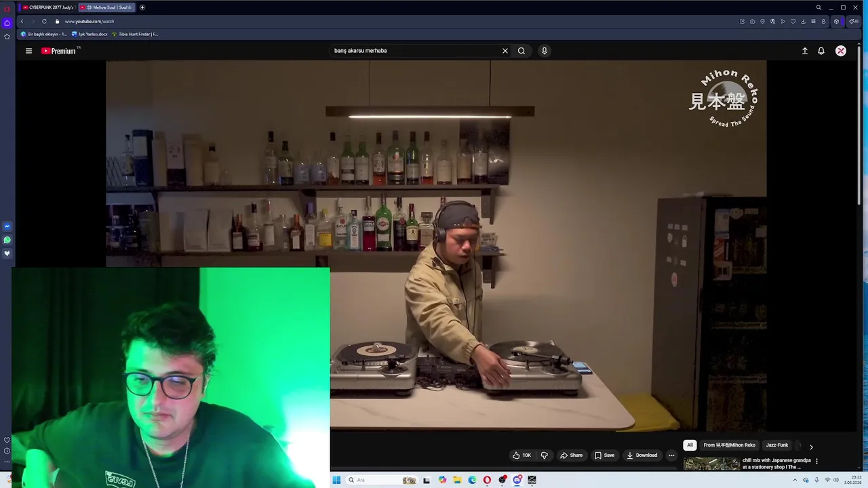Image resolution: width=868 pixels, height=488 pixels.
Task: Open 'chill mix with Japanese grandpa' title
Action: [x=776, y=464]
